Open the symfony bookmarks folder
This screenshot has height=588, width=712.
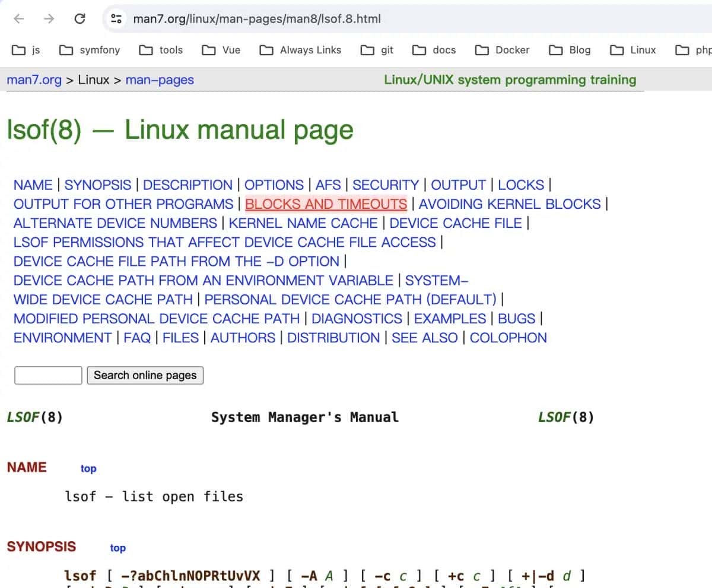tap(89, 50)
